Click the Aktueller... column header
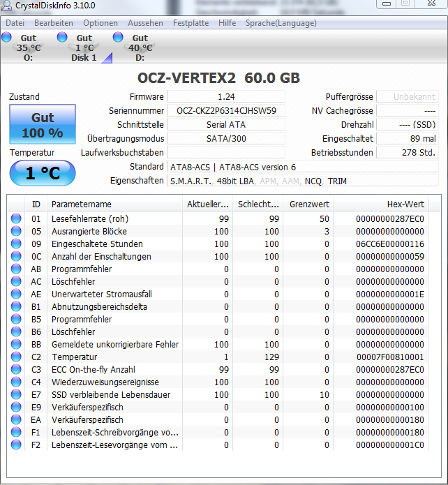The height and width of the screenshot is (485, 448). (x=208, y=204)
